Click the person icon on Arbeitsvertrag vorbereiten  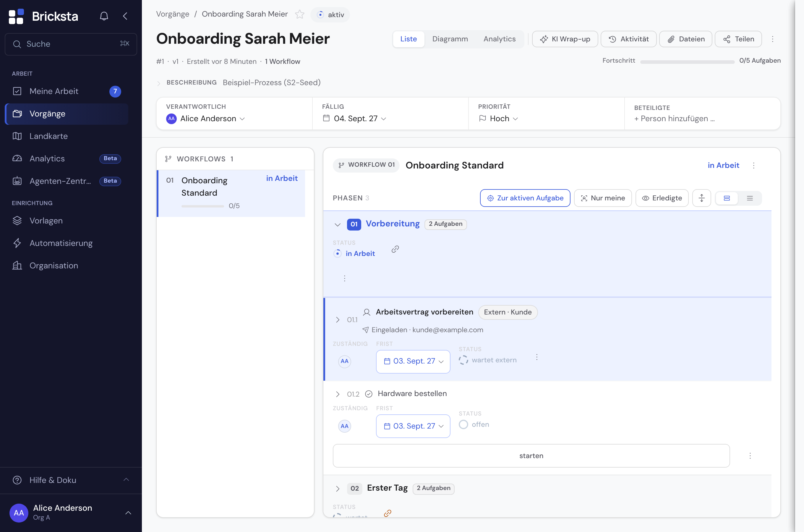pos(367,312)
